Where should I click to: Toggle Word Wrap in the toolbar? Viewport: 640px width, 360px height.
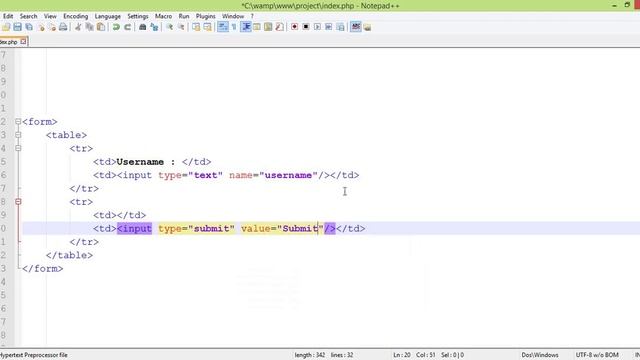click(x=223, y=27)
